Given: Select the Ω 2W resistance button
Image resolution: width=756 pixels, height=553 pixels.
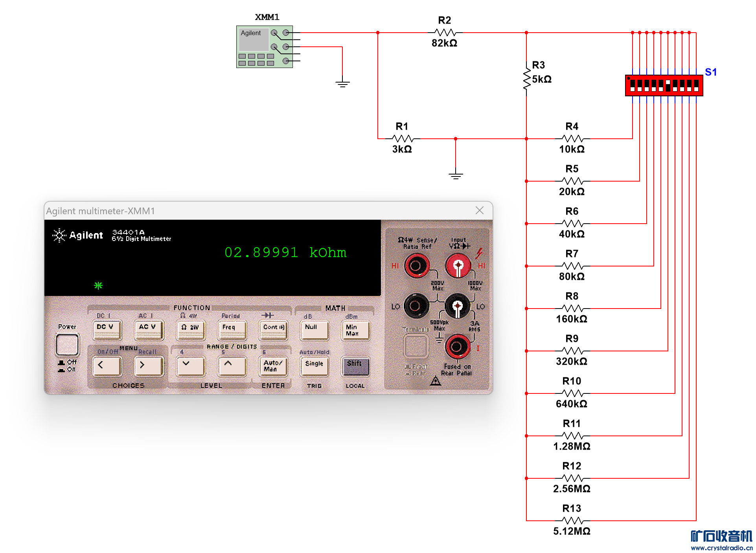Looking at the screenshot, I should point(190,329).
